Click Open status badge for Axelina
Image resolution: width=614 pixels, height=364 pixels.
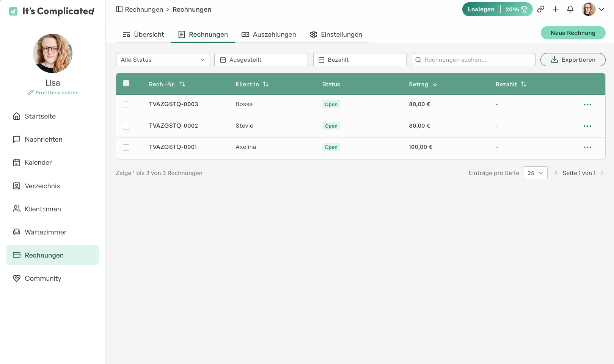pos(331,147)
